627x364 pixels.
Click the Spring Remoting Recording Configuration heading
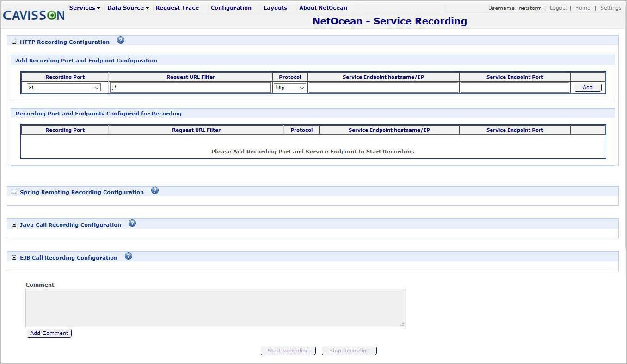82,192
